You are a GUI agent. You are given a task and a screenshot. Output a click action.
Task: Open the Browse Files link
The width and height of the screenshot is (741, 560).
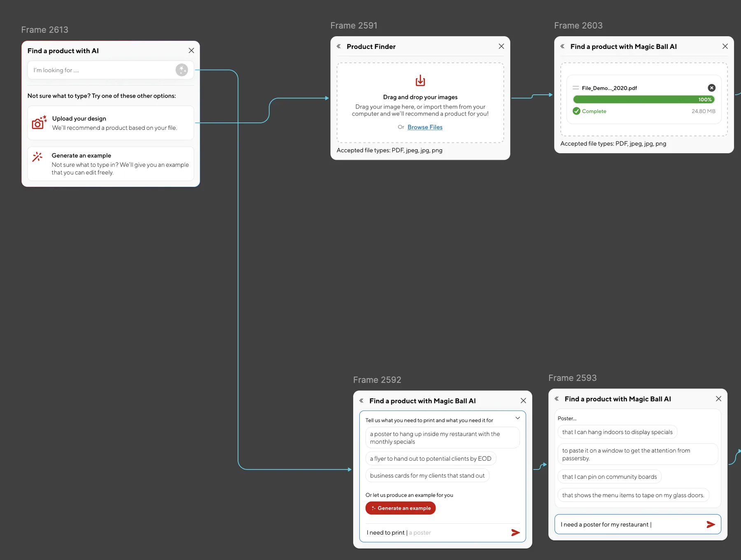[x=425, y=127]
